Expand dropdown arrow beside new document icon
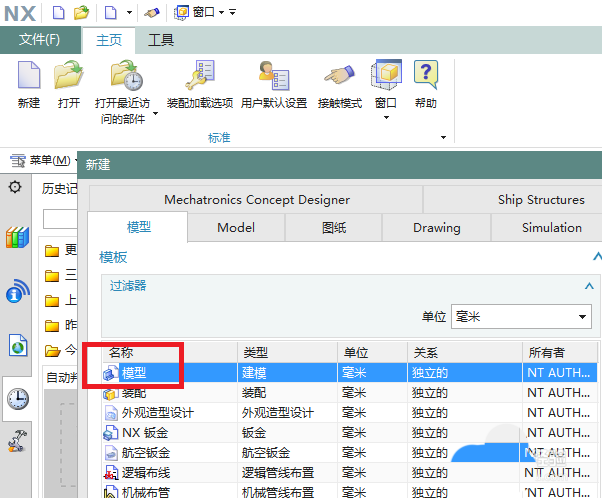602x498 pixels. [x=129, y=13]
